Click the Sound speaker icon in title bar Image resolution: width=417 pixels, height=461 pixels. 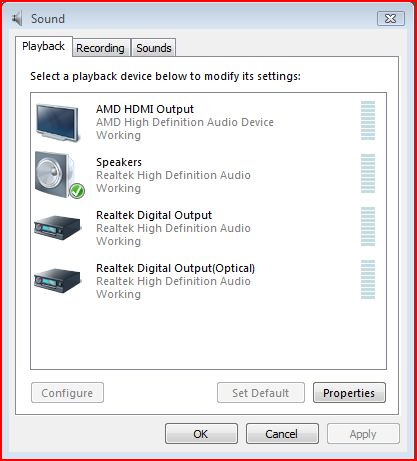17,18
